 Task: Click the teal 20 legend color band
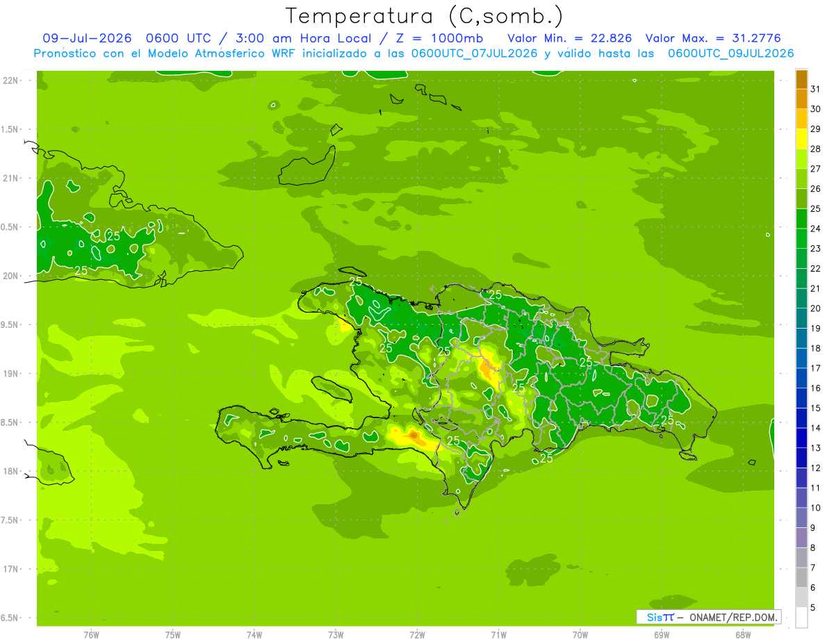coord(801,299)
